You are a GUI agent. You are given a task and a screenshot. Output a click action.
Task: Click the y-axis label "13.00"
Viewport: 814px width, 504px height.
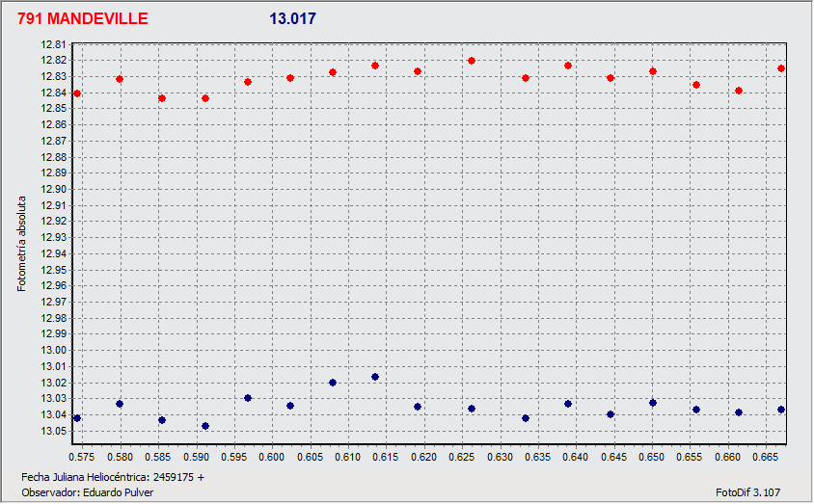tap(53, 350)
